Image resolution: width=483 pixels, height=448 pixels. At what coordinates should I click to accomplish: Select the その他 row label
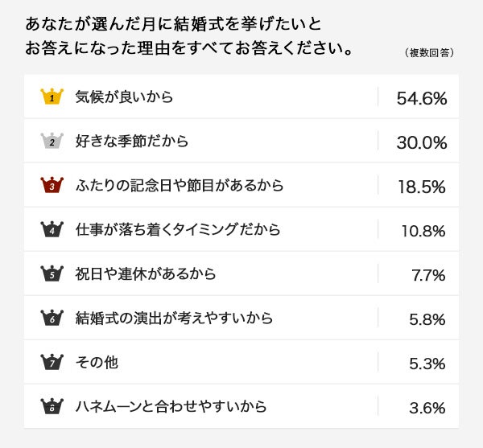tap(97, 363)
